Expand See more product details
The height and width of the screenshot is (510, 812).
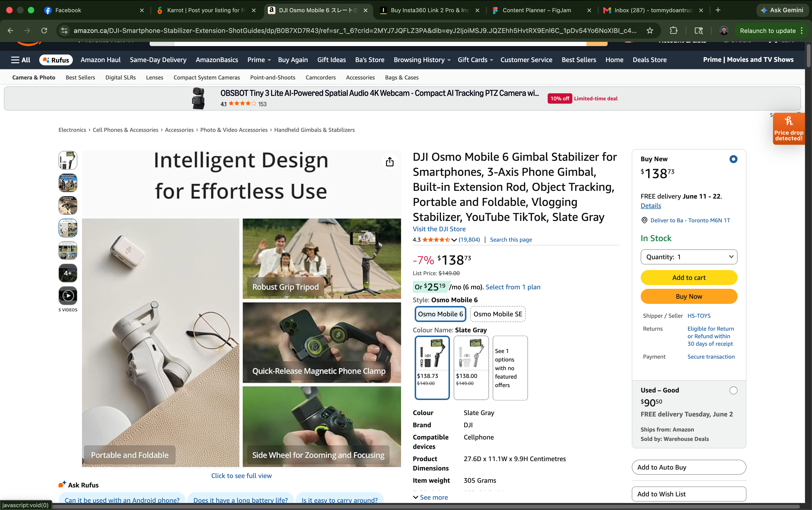(x=430, y=497)
